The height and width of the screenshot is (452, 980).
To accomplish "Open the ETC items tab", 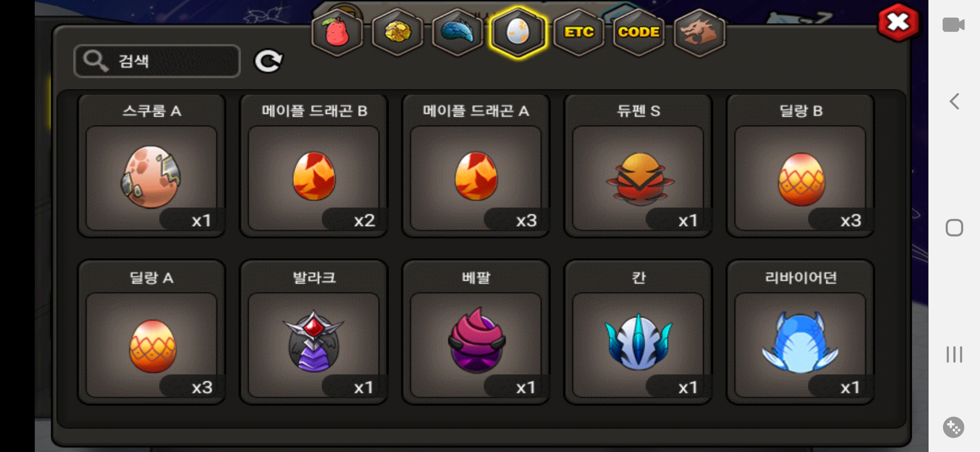I will (x=579, y=32).
